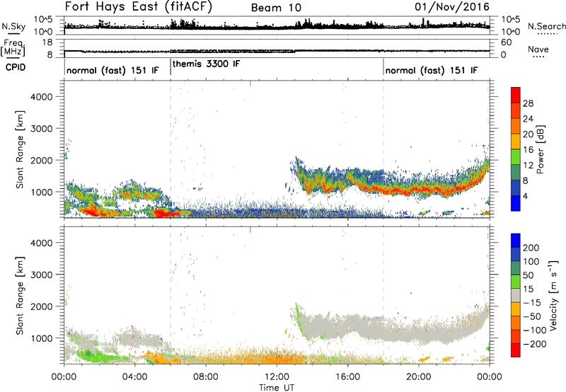This screenshot has height=392, width=566.
Task: Click the '−200' tick on Velocity color bar
Action: [x=533, y=344]
